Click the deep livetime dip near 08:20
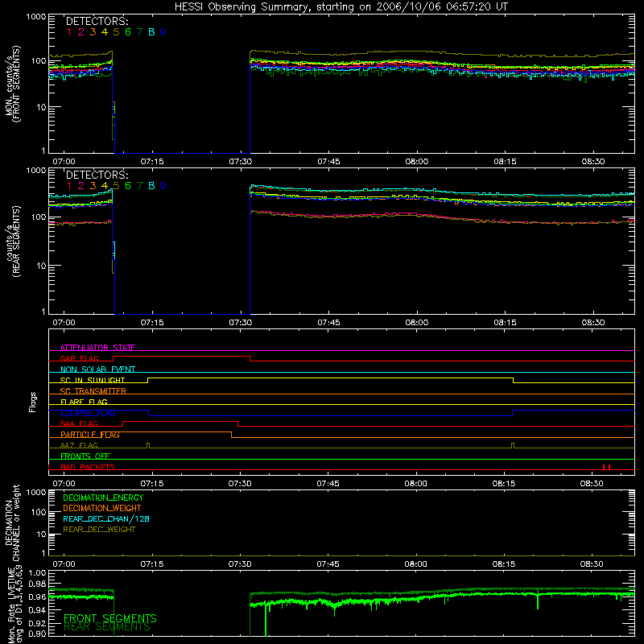This screenshot has width=644, height=644. pyautogui.click(x=538, y=600)
